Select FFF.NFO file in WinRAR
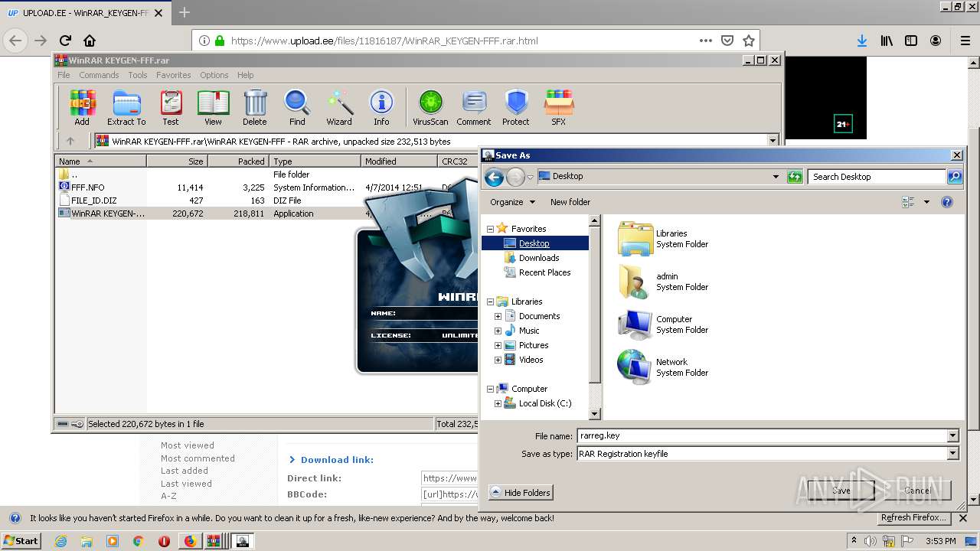This screenshot has width=980, height=551. click(x=88, y=187)
